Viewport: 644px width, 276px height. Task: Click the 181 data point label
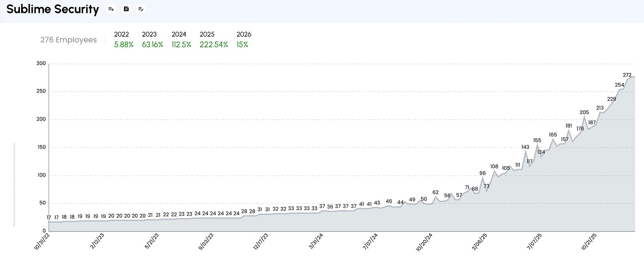569,126
